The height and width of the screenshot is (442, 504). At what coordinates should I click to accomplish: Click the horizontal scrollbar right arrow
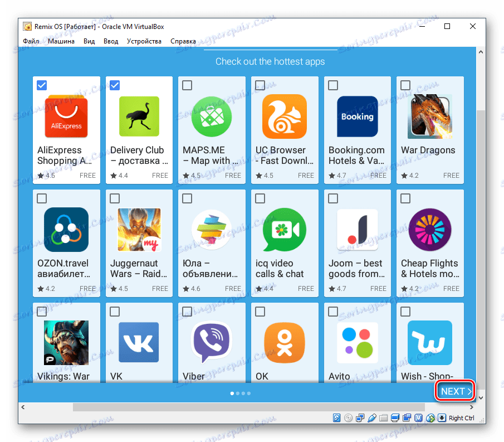[x=472, y=407]
